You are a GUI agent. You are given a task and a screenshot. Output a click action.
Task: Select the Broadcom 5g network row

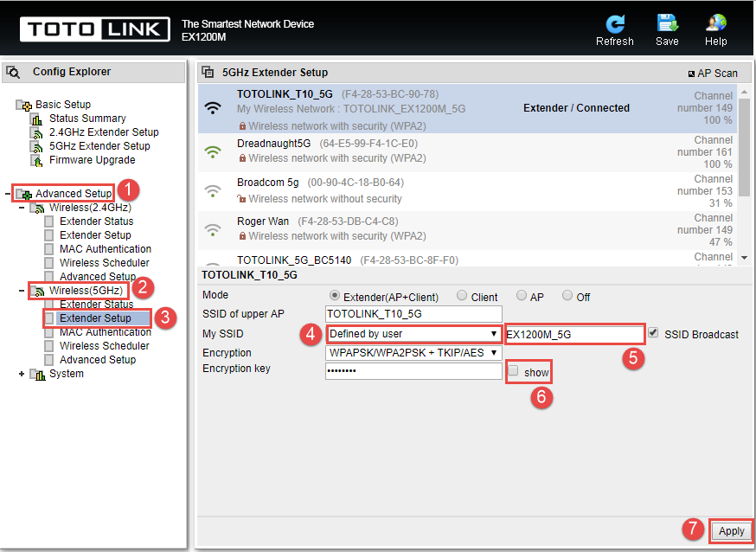tap(467, 191)
